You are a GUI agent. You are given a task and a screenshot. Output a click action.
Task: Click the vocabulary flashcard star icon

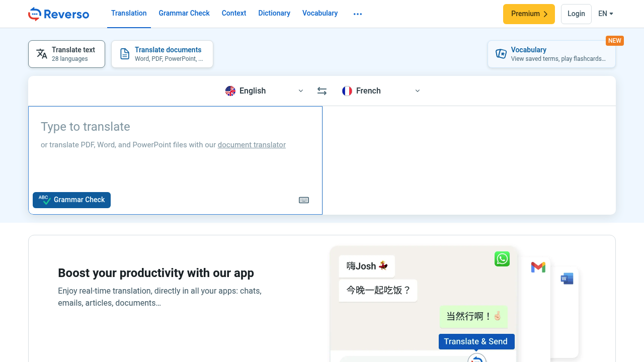click(x=501, y=54)
